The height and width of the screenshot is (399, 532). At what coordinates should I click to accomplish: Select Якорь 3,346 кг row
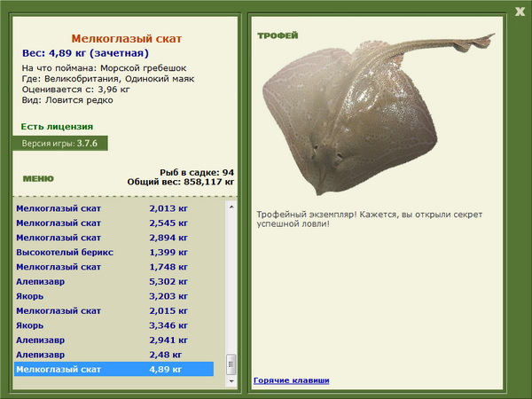[114, 325]
